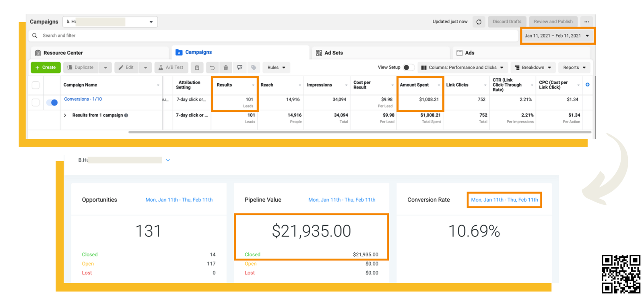Click the refresh icon next to Updated just now
This screenshot has width=644, height=297.
pyautogui.click(x=479, y=22)
